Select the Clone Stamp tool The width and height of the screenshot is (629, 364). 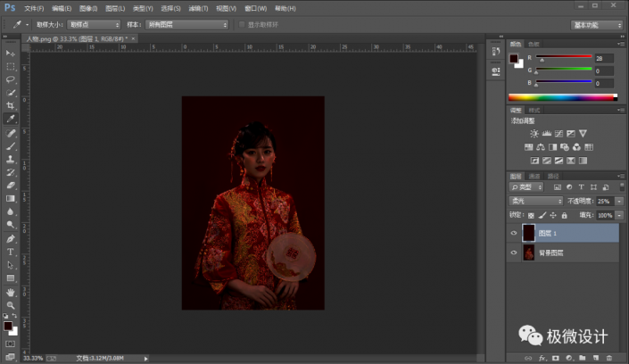[11, 160]
